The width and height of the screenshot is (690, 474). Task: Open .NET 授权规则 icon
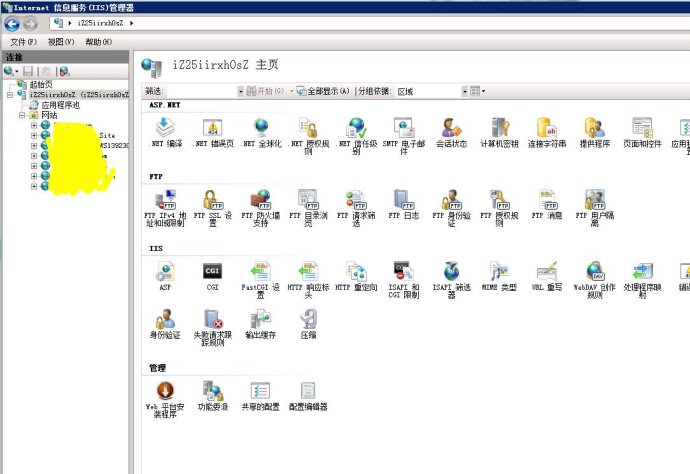(x=308, y=128)
